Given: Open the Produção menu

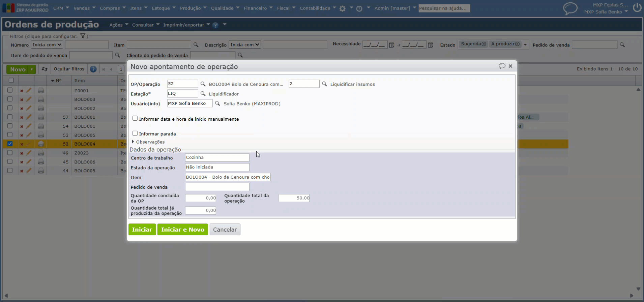Looking at the screenshot, I should (193, 8).
